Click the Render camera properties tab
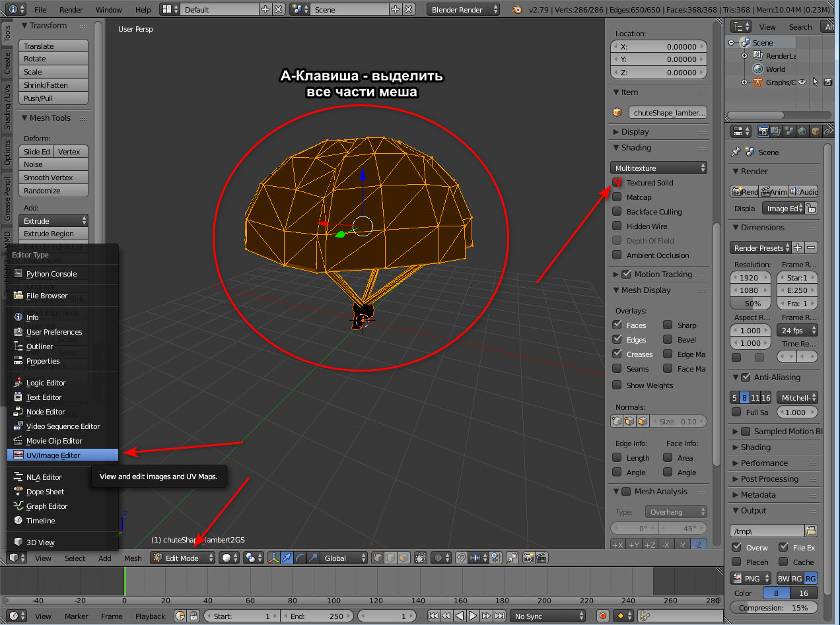 point(763,131)
